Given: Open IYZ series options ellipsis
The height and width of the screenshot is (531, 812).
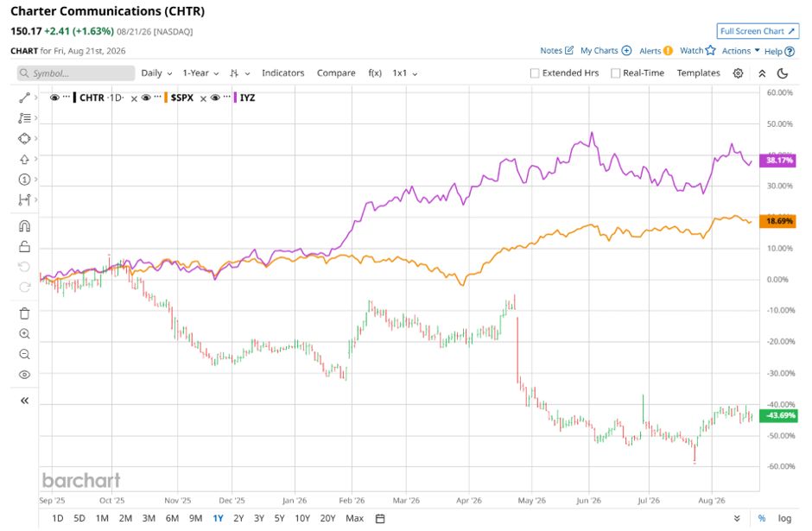Looking at the screenshot, I should coord(227,98).
